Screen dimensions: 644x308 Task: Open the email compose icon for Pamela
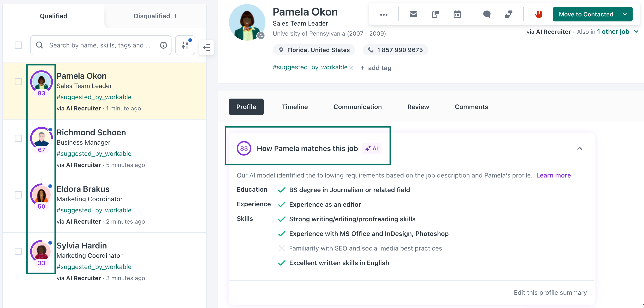click(x=413, y=14)
